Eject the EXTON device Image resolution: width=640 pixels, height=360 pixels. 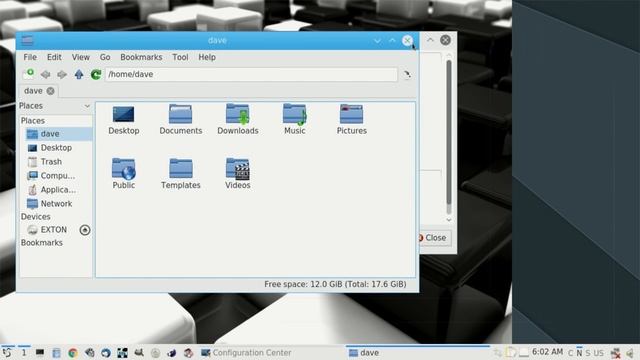(85, 230)
